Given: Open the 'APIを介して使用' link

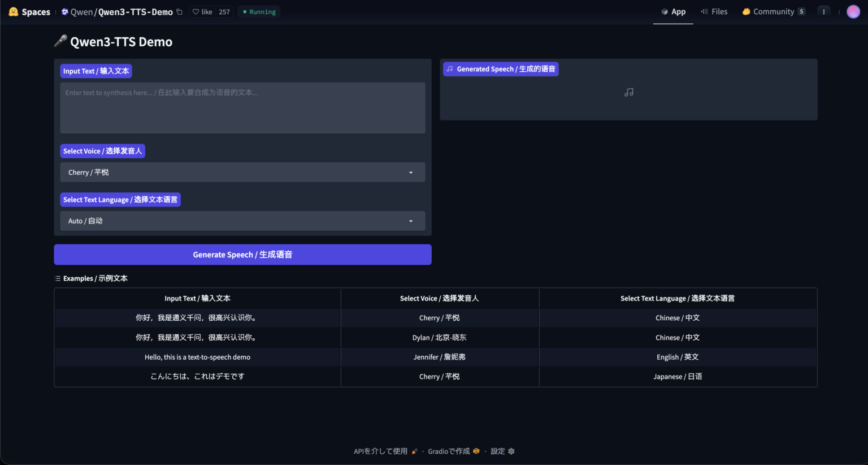Looking at the screenshot, I should click(x=380, y=451).
